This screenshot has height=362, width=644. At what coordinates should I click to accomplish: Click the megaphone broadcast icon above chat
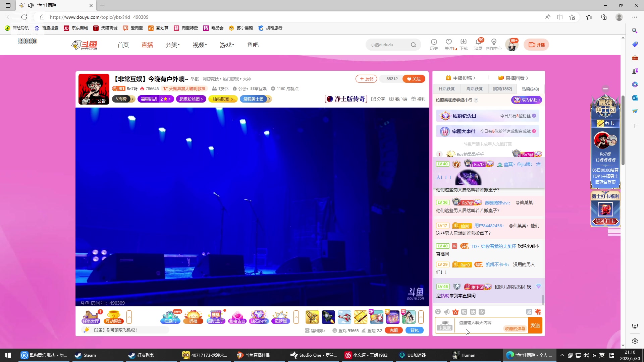[446, 311]
